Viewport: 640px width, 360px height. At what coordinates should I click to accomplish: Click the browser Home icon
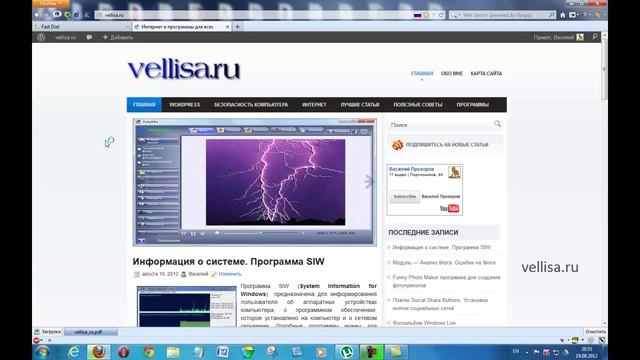563,15
